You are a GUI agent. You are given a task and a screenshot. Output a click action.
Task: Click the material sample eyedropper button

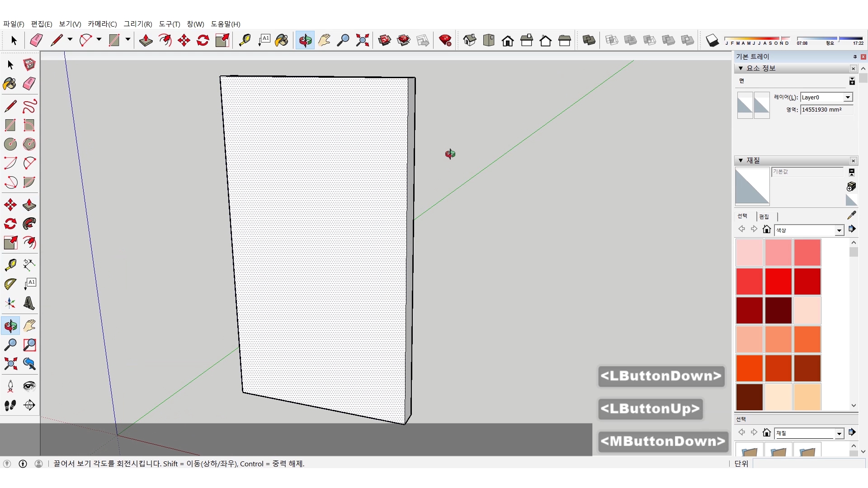pyautogui.click(x=851, y=216)
